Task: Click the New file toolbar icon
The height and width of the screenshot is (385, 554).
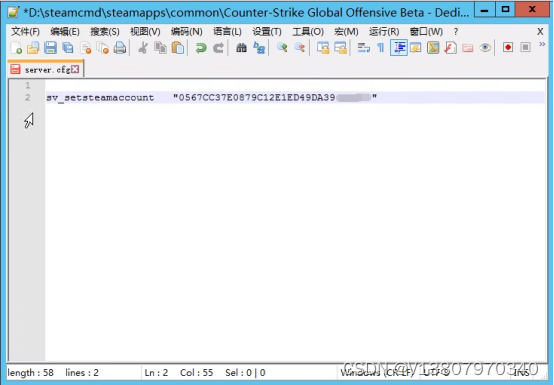Action: 16,47
